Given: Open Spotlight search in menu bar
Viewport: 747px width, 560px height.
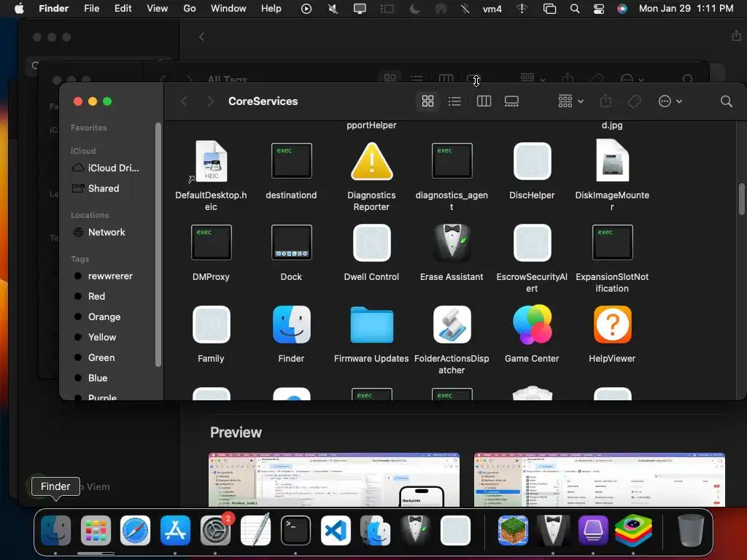Looking at the screenshot, I should 575,9.
